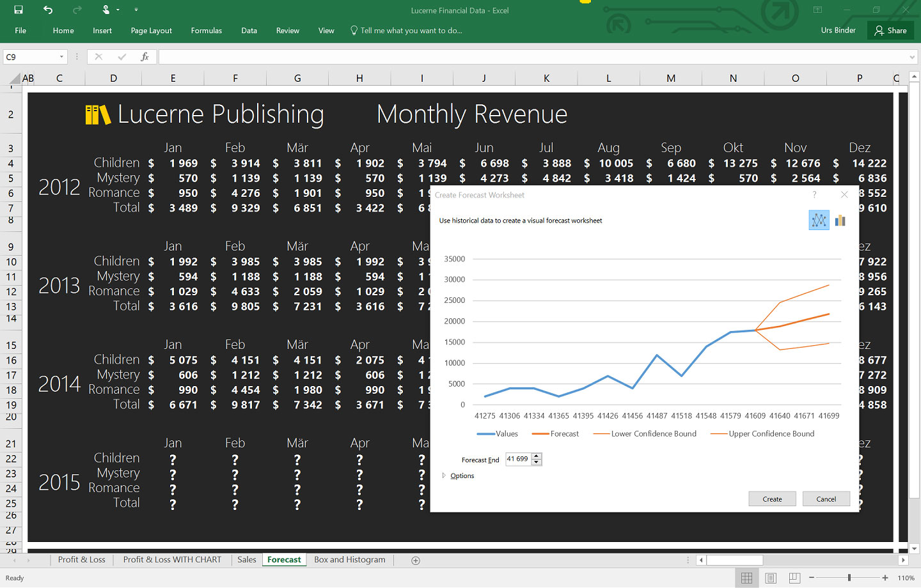Toggle Touch/Mouse mode icon
This screenshot has width=921, height=588.
tap(107, 10)
